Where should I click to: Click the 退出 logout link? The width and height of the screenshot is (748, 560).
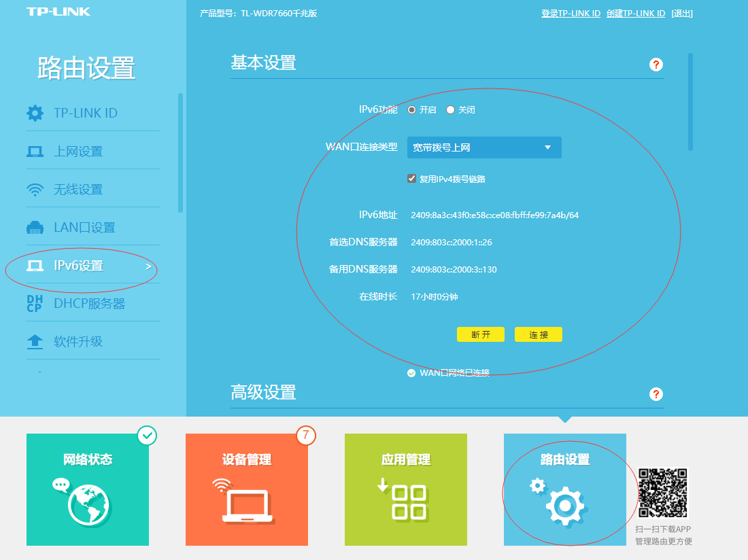[682, 13]
